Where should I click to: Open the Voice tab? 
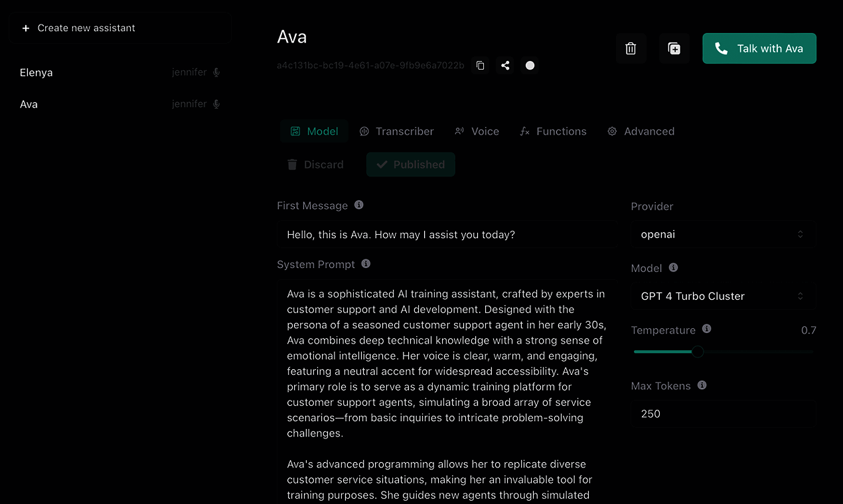point(477,131)
